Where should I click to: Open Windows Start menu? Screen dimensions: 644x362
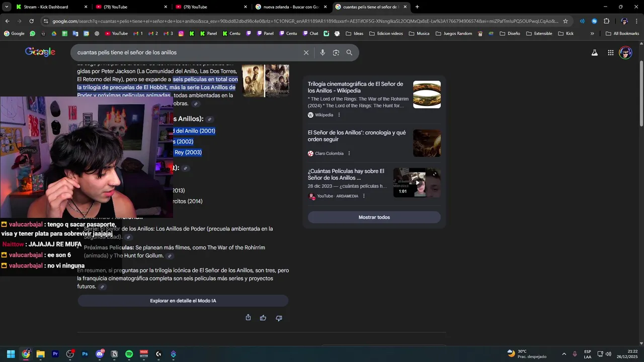11,354
